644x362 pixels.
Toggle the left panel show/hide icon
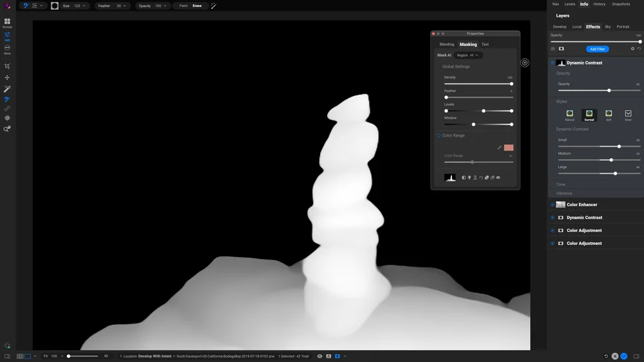pos(7,356)
